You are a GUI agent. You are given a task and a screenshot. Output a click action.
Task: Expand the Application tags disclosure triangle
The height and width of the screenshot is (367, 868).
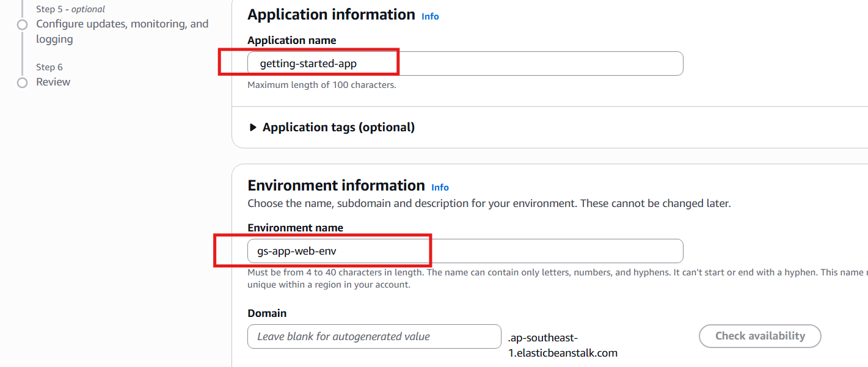pyautogui.click(x=253, y=128)
